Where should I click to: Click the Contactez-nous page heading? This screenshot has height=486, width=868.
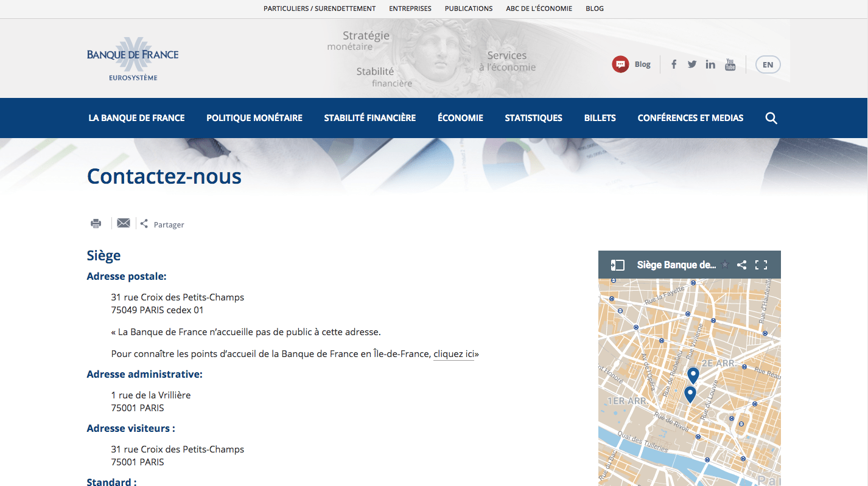pos(164,176)
